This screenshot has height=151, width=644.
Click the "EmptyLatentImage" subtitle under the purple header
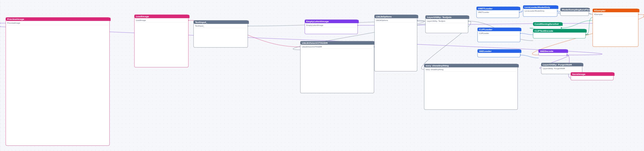[x=315, y=25]
